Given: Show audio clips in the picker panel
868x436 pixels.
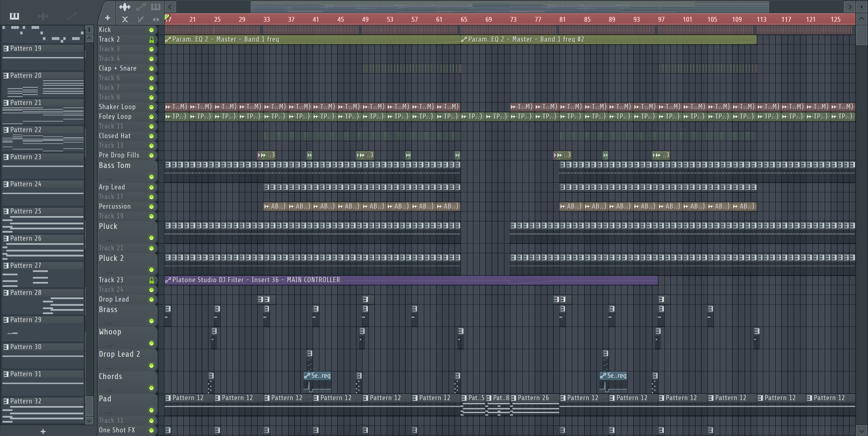Looking at the screenshot, I should point(43,16).
